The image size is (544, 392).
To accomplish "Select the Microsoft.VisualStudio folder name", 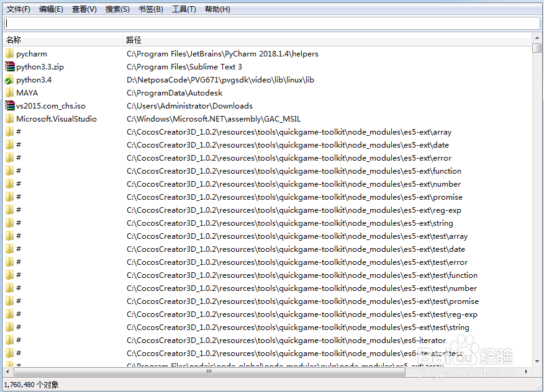I will tap(57, 119).
